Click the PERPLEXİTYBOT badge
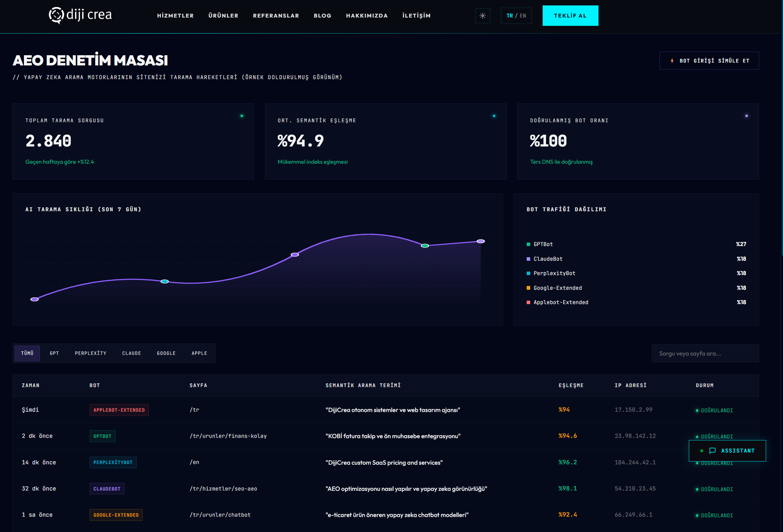 (113, 462)
